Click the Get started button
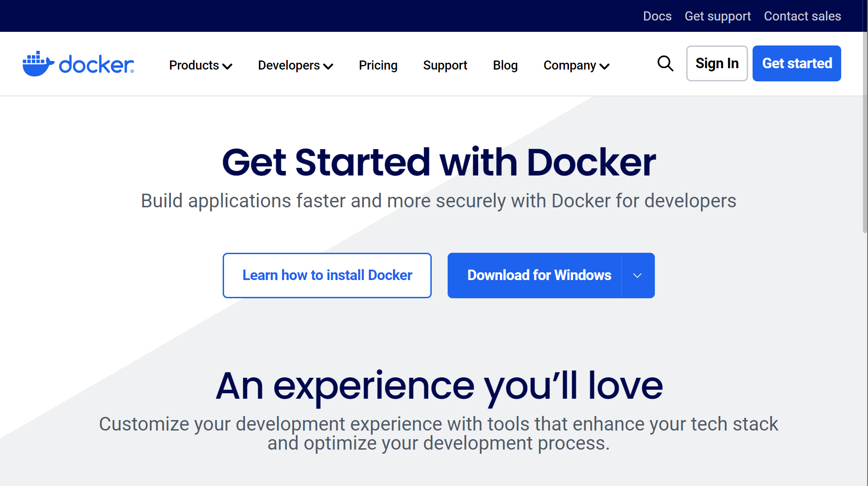Screen dimensions: 868x486 click(797, 64)
